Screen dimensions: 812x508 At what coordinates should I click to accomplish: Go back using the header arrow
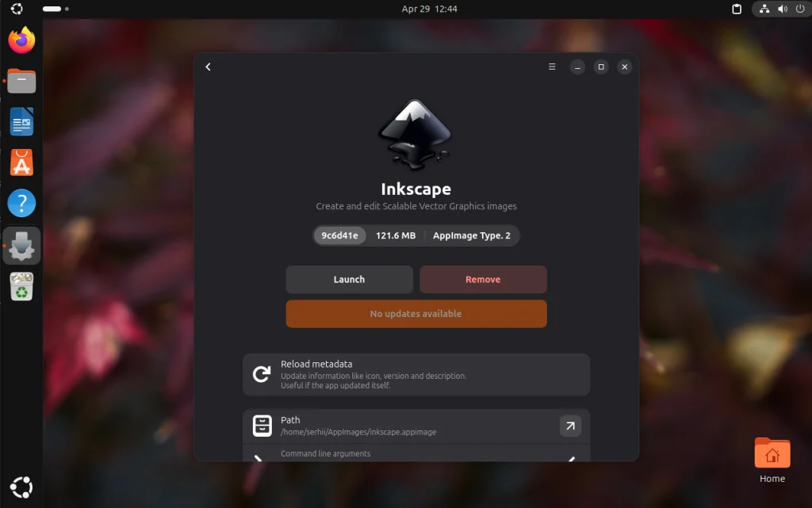point(209,67)
